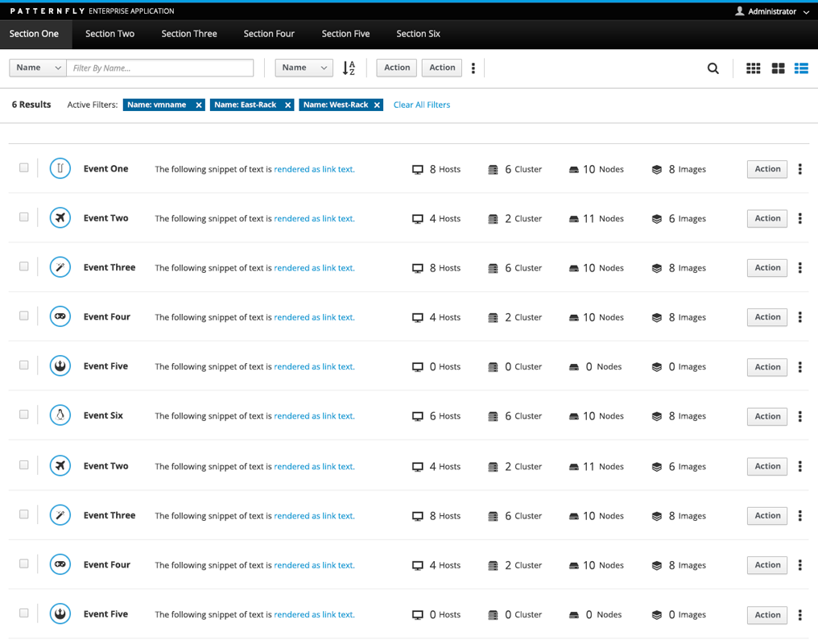818x644 pixels.
Task: Open the last Event Five row kebab menu
Action: pos(799,615)
